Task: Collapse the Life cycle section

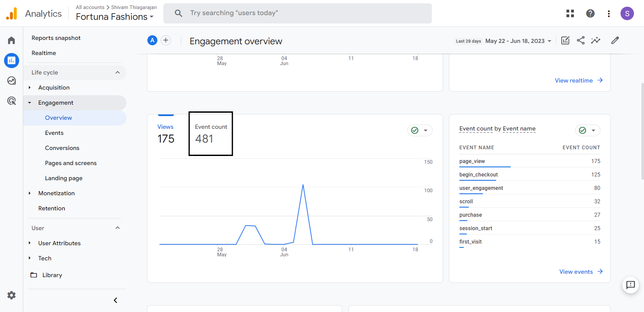Action: (117, 72)
